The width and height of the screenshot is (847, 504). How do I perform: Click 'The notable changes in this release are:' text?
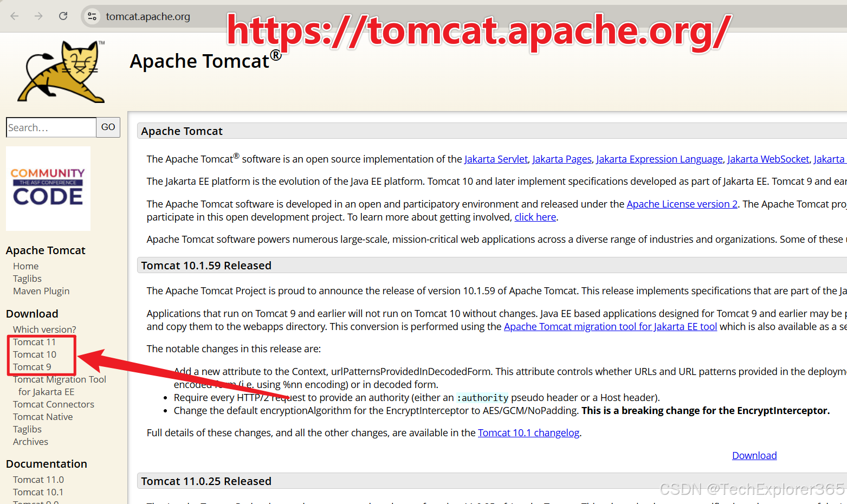pos(234,348)
